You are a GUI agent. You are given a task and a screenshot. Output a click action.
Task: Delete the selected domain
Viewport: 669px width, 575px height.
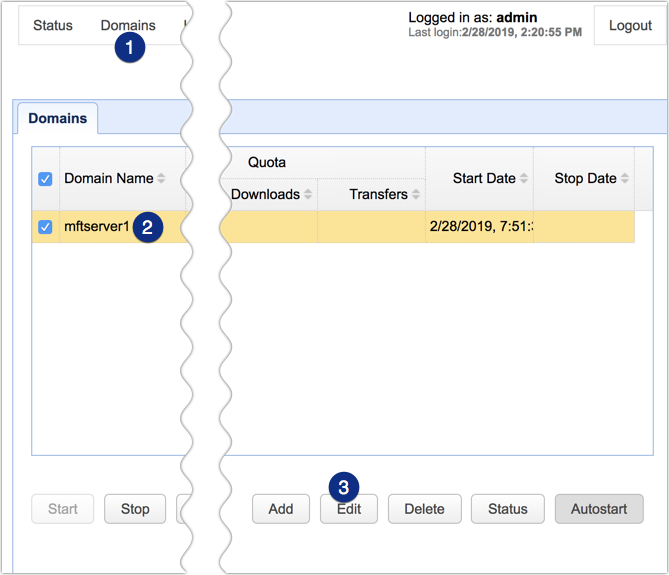pos(424,509)
